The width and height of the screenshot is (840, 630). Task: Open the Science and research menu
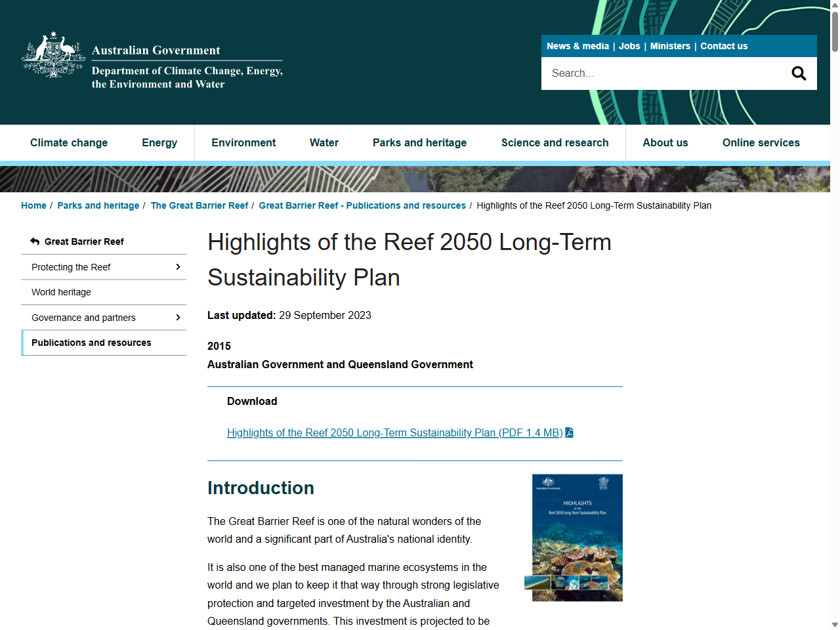coord(555,142)
